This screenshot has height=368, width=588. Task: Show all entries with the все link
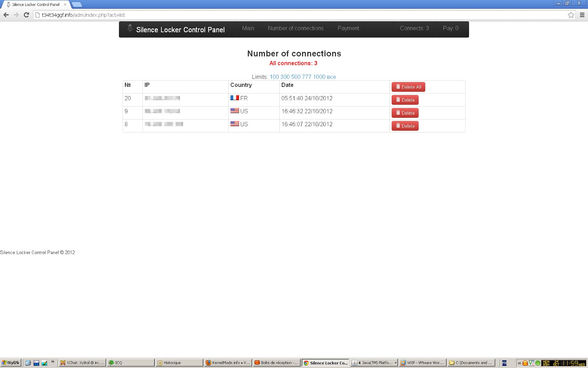point(331,77)
